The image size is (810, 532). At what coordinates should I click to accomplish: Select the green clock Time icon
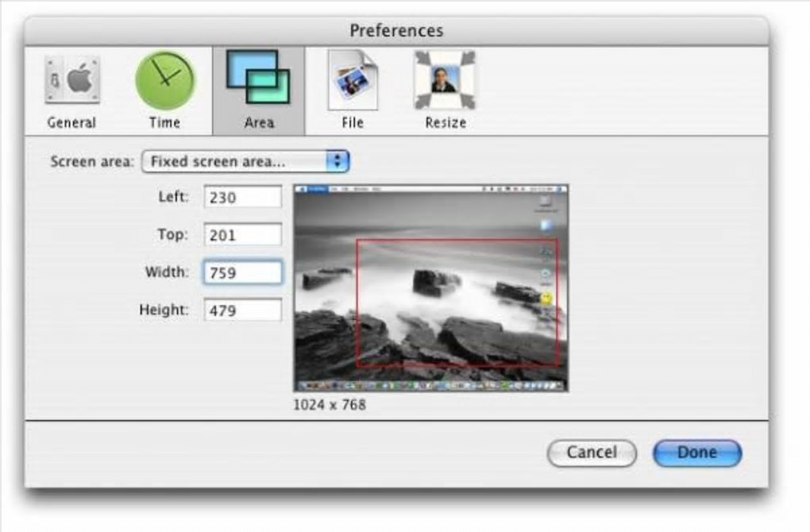point(165,80)
